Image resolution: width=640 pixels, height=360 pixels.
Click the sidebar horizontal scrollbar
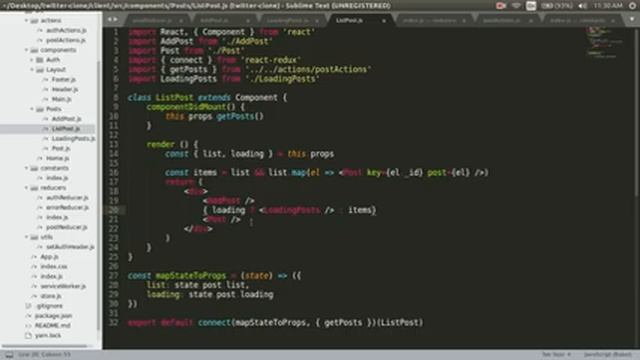click(44, 346)
